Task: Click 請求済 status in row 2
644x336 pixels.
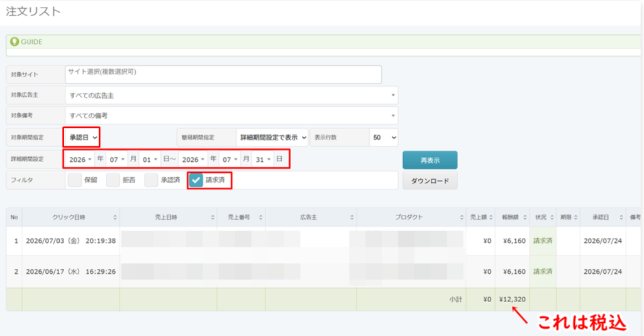Action: point(543,271)
